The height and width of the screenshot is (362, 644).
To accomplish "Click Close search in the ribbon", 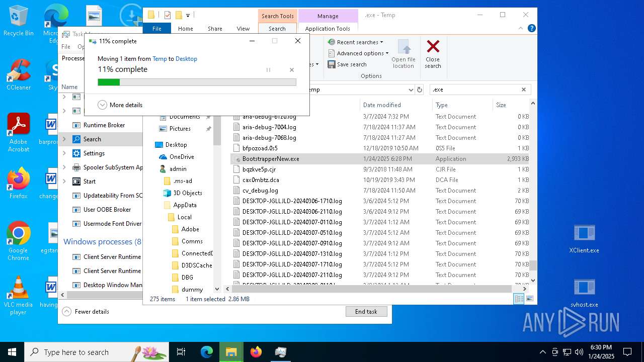I will coord(433,54).
